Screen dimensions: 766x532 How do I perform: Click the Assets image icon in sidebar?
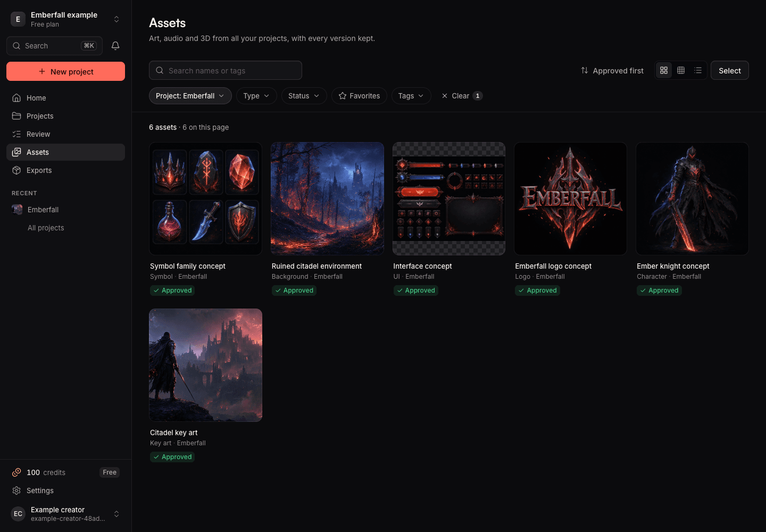point(16,152)
